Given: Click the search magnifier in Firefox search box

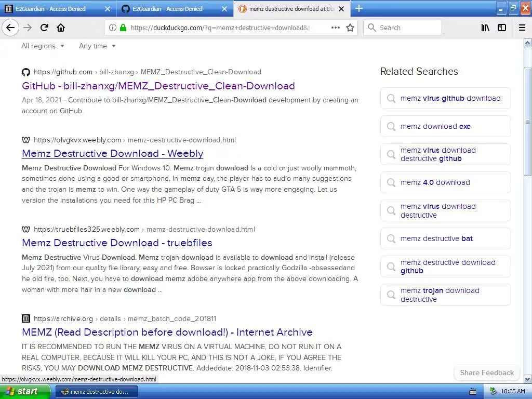Looking at the screenshot, I should pyautogui.click(x=372, y=28).
